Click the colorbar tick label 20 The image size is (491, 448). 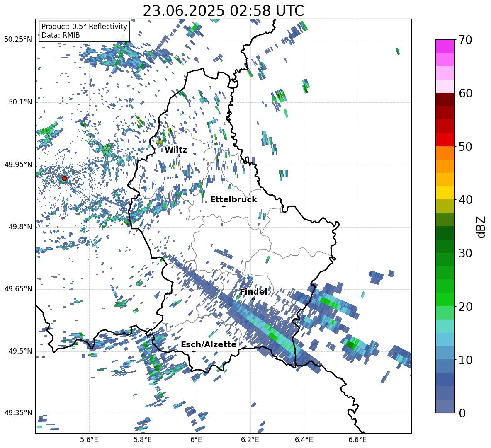465,307
